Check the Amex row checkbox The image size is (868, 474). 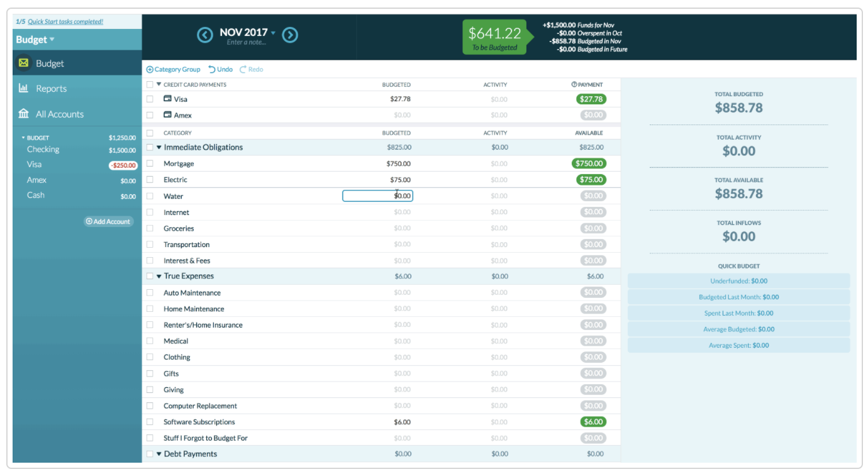tap(150, 115)
